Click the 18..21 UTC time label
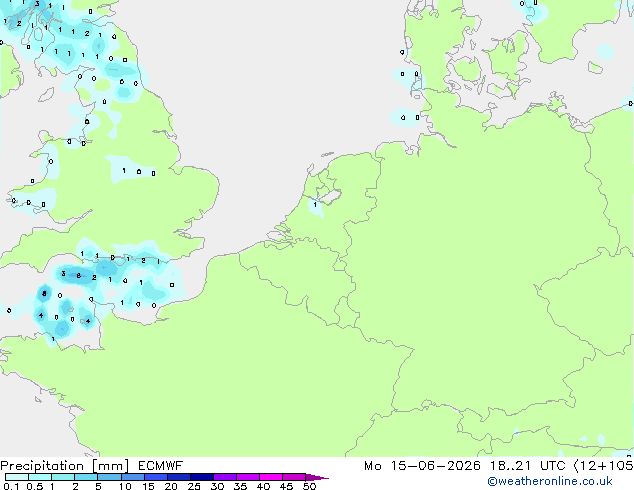The image size is (634, 490). click(x=527, y=466)
